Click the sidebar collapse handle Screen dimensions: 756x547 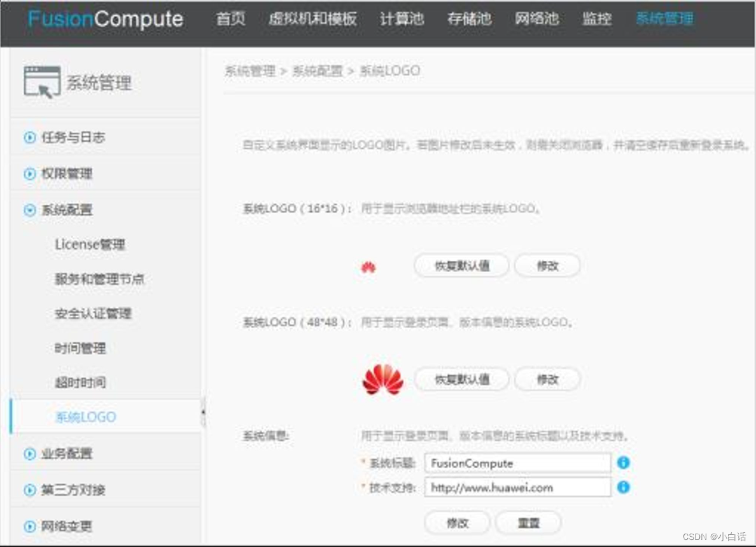203,412
